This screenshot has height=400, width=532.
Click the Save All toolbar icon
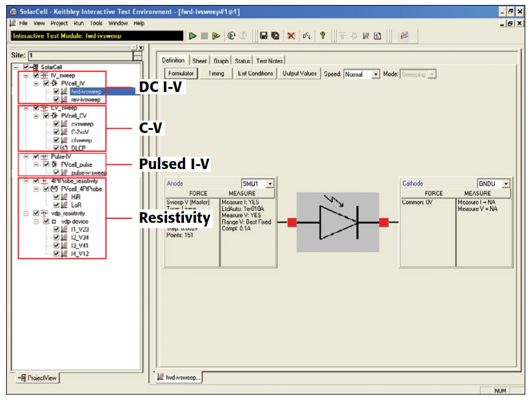(275, 36)
